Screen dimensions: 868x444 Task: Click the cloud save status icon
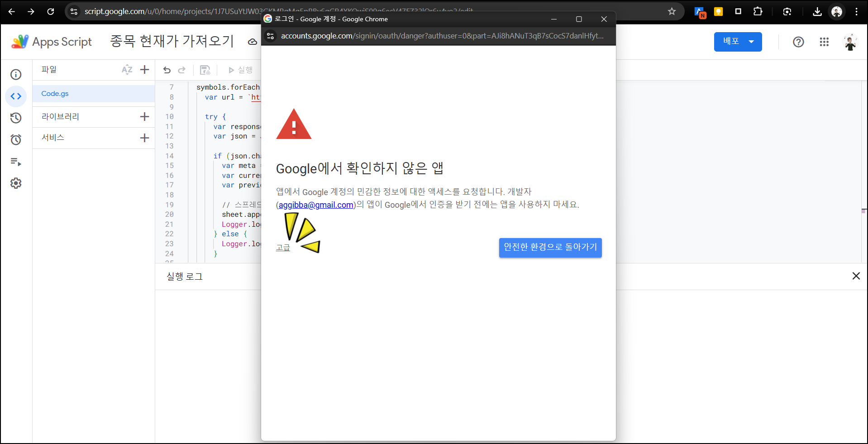point(253,42)
